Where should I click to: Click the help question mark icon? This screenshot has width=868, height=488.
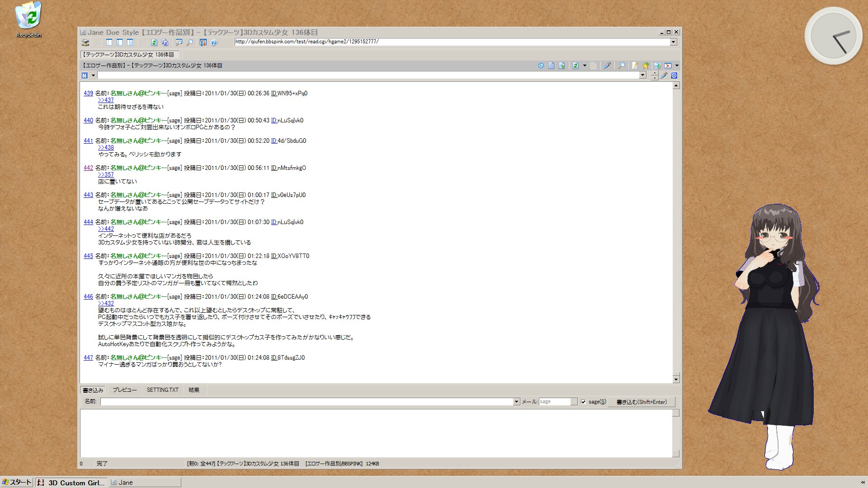click(214, 42)
